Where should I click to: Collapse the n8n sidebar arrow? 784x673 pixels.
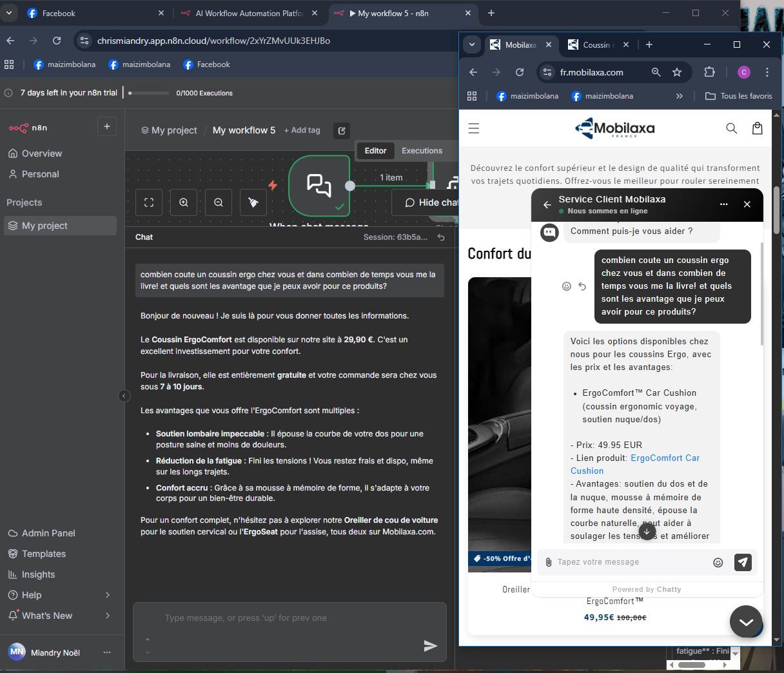124,396
